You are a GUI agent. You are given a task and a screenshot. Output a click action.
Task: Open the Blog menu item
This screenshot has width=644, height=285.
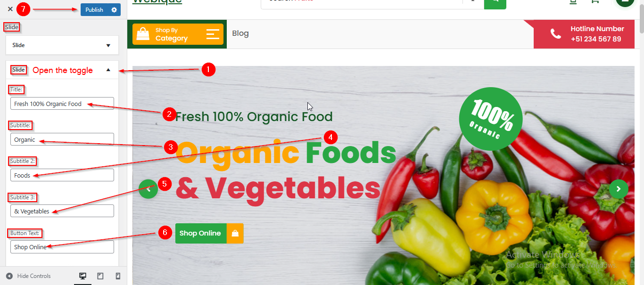click(x=240, y=33)
